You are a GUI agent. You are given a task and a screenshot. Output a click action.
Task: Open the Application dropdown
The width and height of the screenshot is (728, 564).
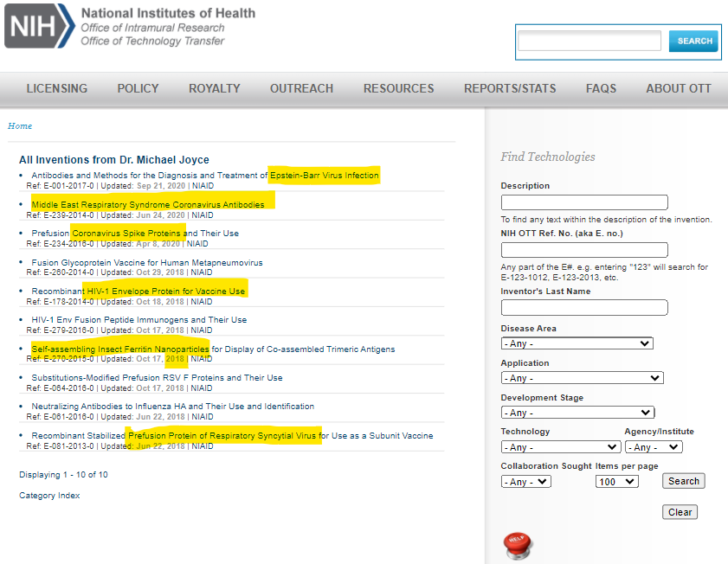(x=583, y=378)
